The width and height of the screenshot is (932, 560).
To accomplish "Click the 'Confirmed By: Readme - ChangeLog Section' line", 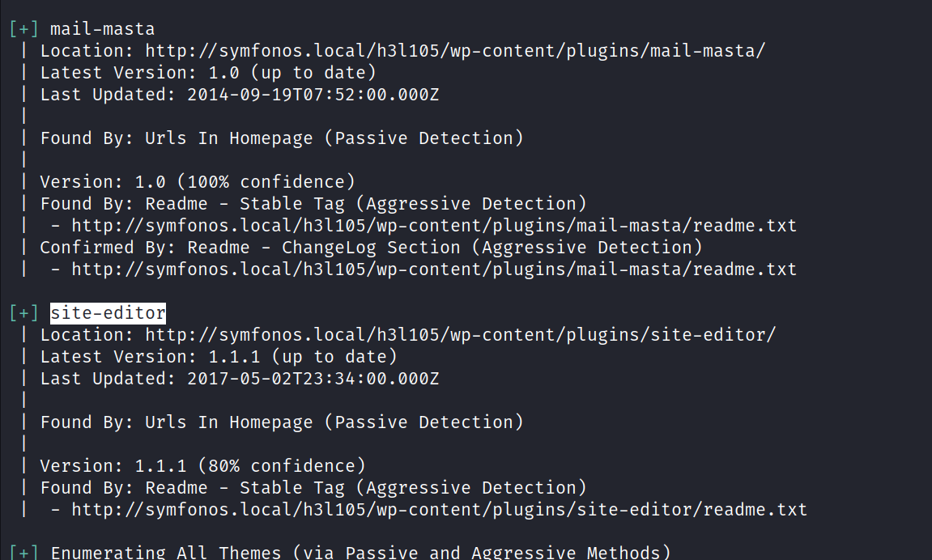I will tap(371, 247).
